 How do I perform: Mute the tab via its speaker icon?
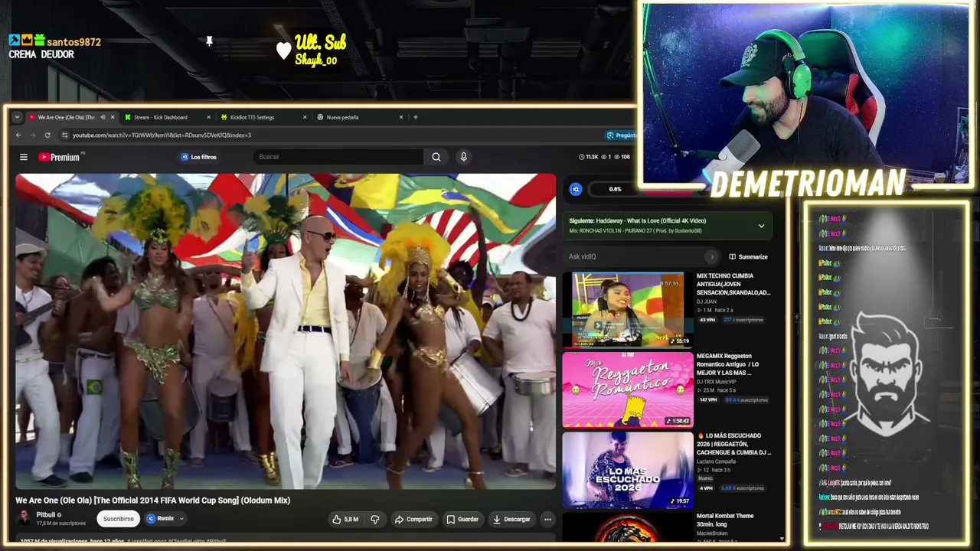coord(103,117)
